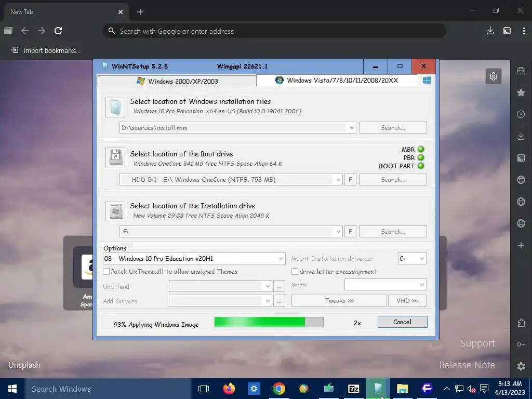Switch to Windows Vista/7/8/10/11 tab
This screenshot has height=399, width=532.
click(337, 81)
